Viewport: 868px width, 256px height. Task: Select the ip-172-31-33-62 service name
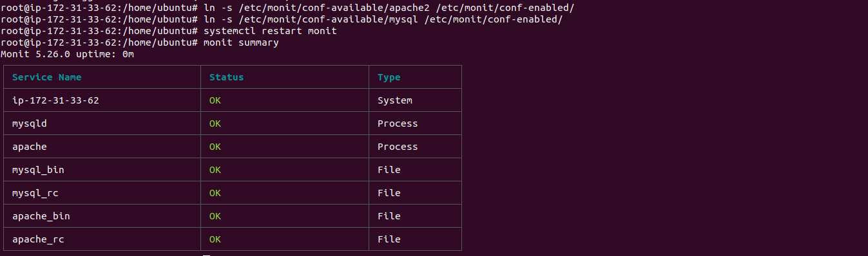(x=55, y=100)
